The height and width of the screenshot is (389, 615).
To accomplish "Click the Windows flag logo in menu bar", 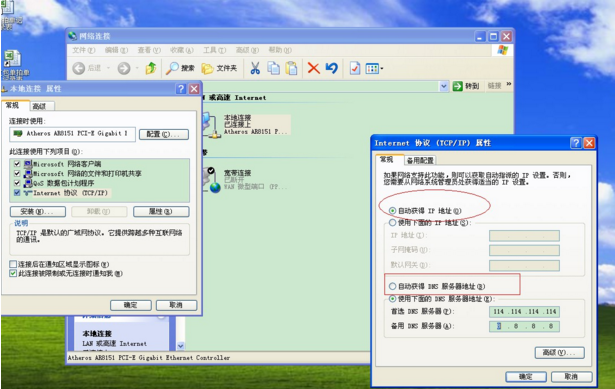I will click(x=502, y=51).
